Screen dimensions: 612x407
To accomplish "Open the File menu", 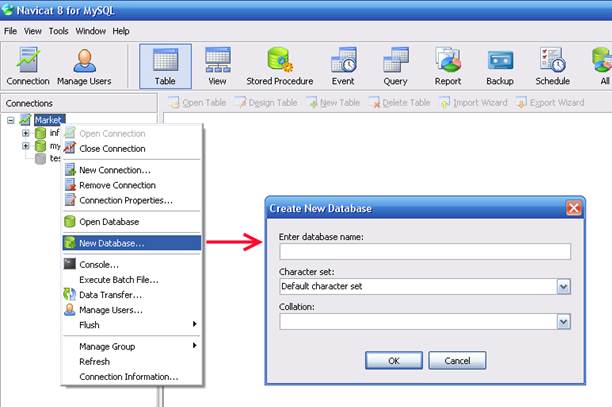I will click(11, 31).
